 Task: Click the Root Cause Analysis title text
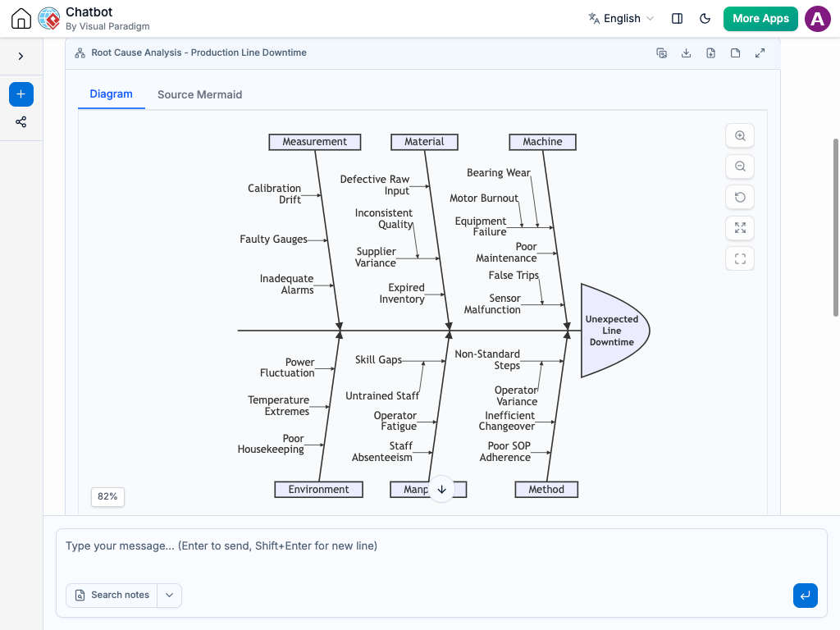(x=199, y=53)
